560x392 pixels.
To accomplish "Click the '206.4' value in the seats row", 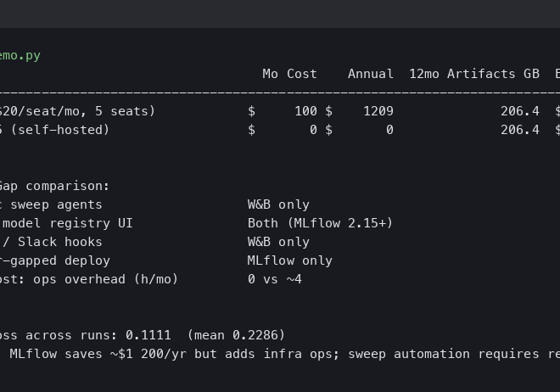I will 519,111.
